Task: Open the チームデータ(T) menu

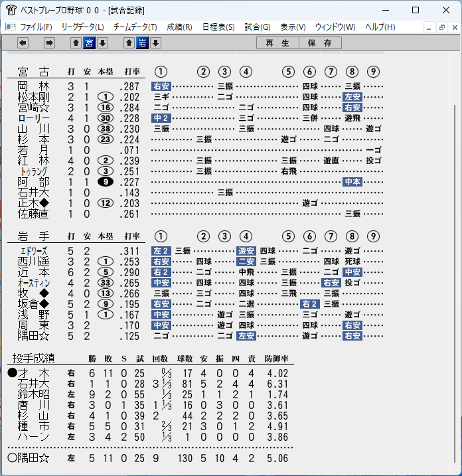Action: click(x=135, y=27)
